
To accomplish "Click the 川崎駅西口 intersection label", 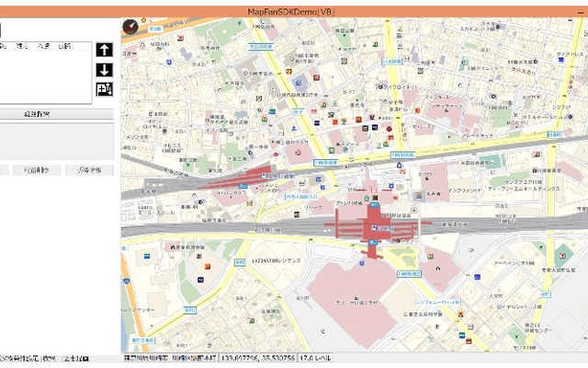I will point(409,274).
